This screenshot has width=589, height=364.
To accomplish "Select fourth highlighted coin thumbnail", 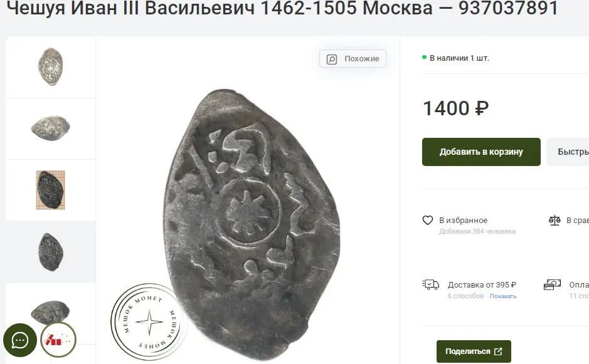I will pos(50,252).
